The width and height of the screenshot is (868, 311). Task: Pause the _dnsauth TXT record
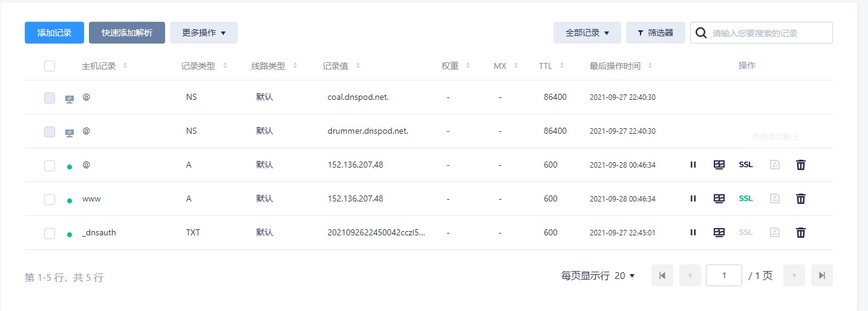tap(693, 232)
